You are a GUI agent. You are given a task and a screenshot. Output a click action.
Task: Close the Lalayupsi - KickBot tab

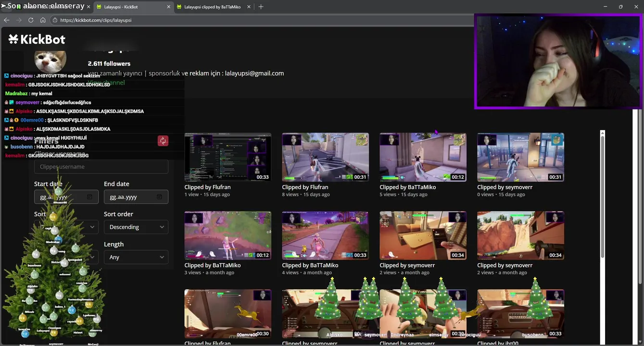pos(168,7)
